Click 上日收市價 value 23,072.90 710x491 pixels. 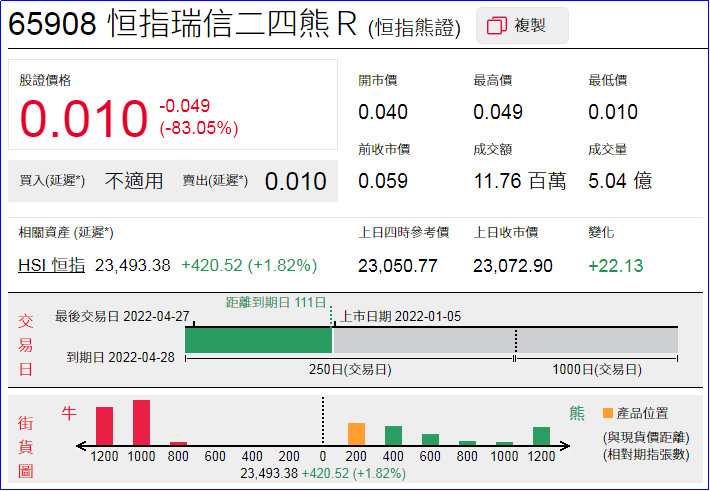tap(513, 266)
